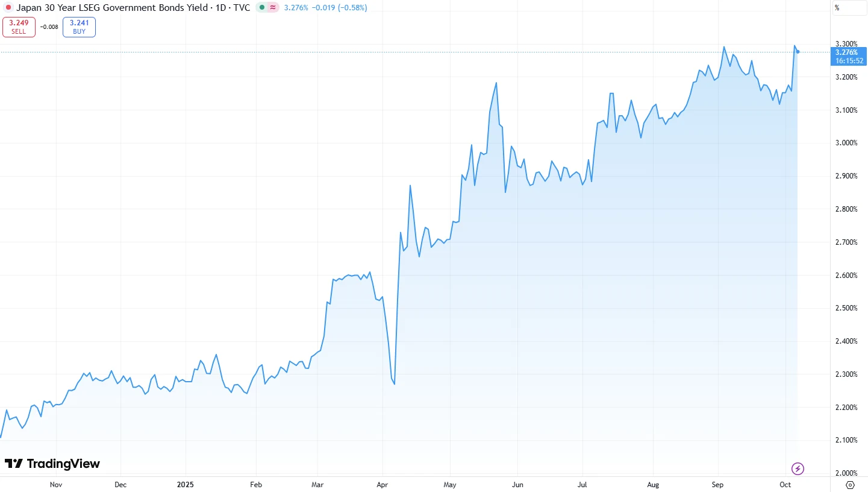Viewport: 868px width, 492px height.
Task: Click the Oct label on time axis
Action: pos(785,485)
